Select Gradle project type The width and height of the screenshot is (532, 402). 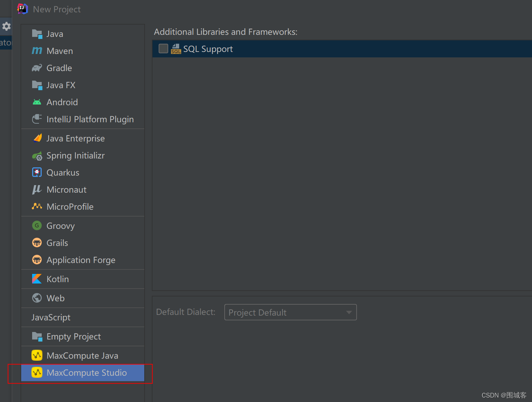coord(83,68)
